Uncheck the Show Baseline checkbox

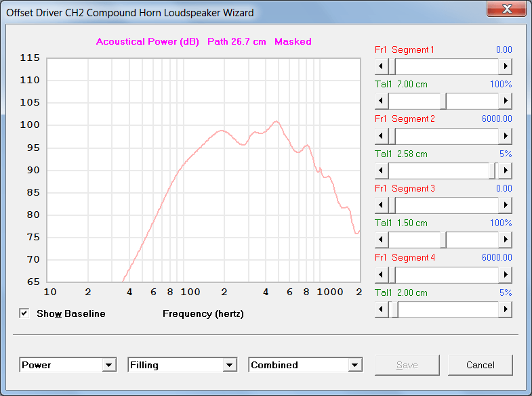[24, 313]
